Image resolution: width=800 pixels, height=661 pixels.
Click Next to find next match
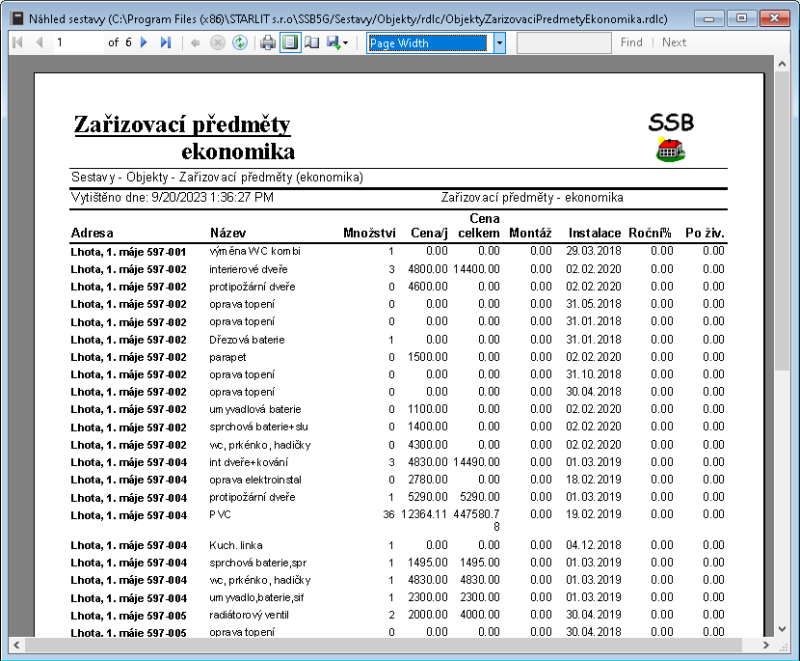click(674, 42)
